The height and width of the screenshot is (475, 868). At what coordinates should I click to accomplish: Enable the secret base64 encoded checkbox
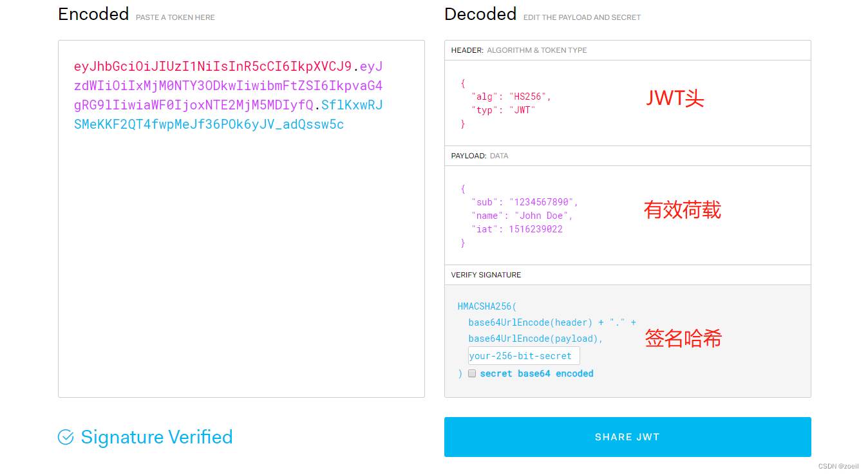(472, 373)
